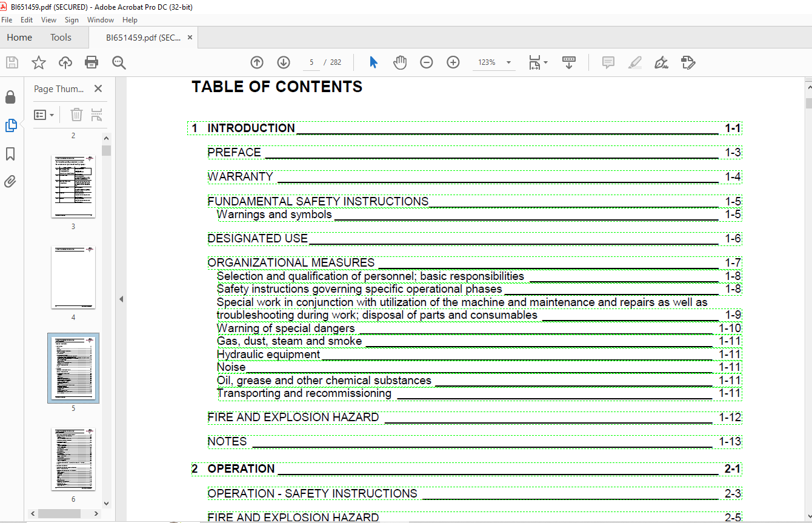Toggle the Page Thumbnails panel icon

(x=10, y=125)
